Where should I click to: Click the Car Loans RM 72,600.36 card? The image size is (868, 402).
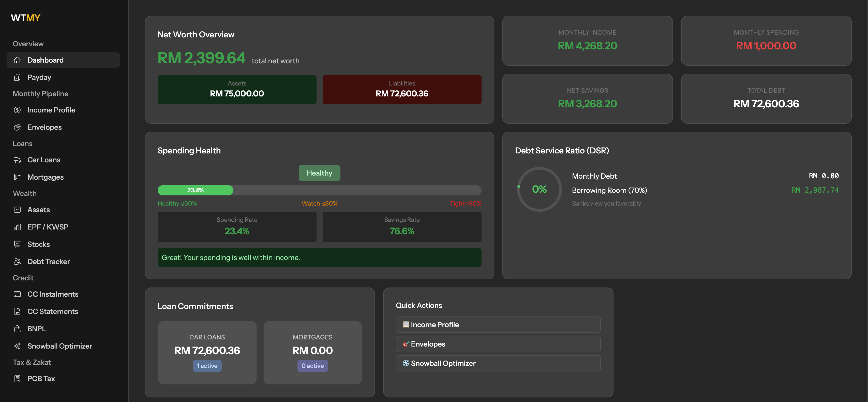pyautogui.click(x=207, y=352)
